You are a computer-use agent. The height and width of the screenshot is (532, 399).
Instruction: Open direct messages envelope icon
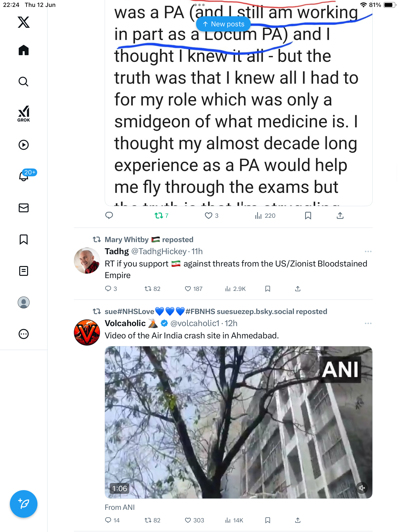click(24, 208)
